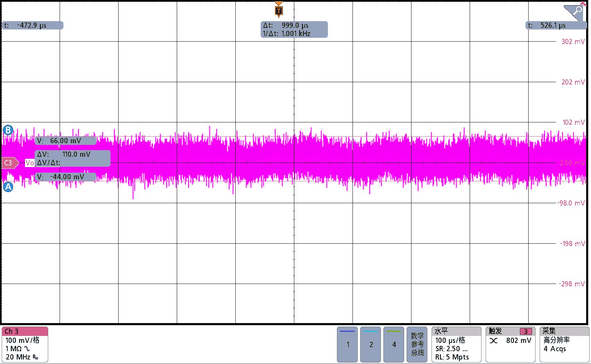The width and height of the screenshot is (591, 364).
Task: Click the 100 µs/格 timebase value
Action: [x=450, y=340]
